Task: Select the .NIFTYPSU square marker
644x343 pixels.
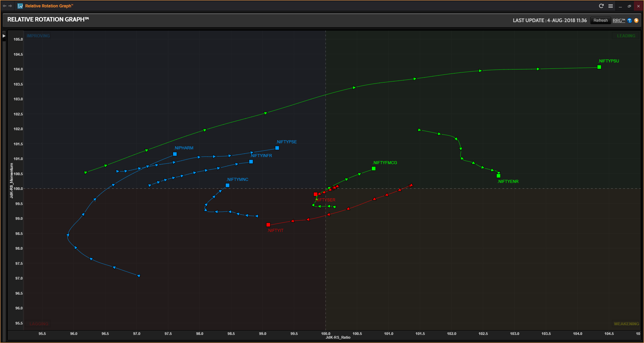Action: pyautogui.click(x=599, y=67)
